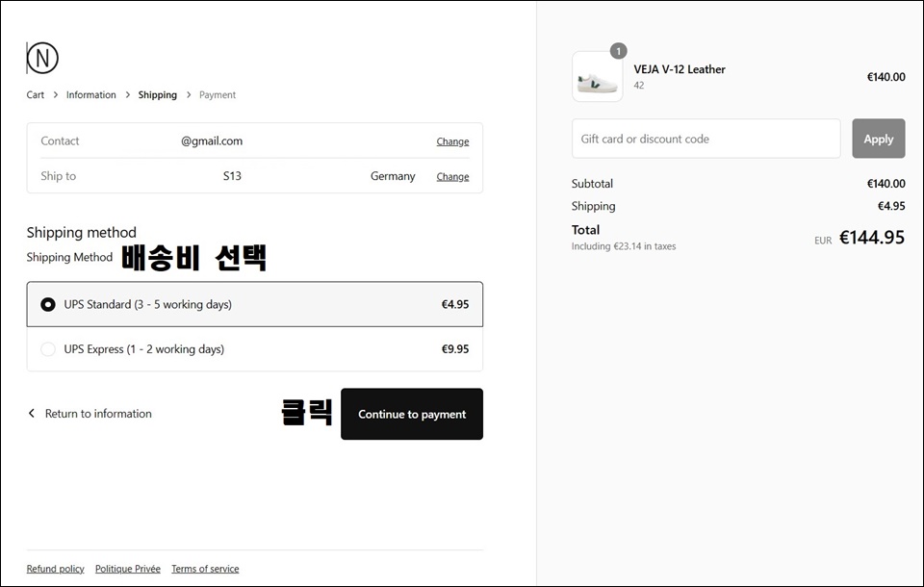Click the back chevron beside Return to information
924x587 pixels.
[x=32, y=413]
